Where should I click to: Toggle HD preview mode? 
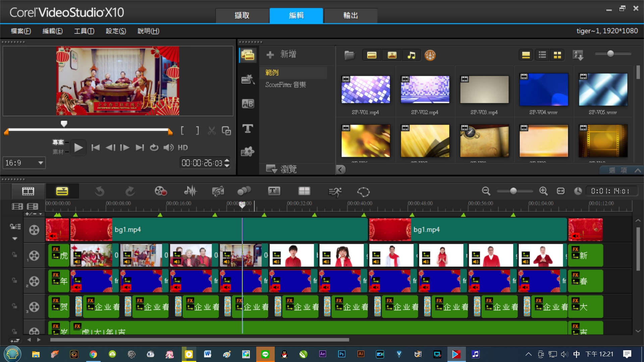pos(183,148)
